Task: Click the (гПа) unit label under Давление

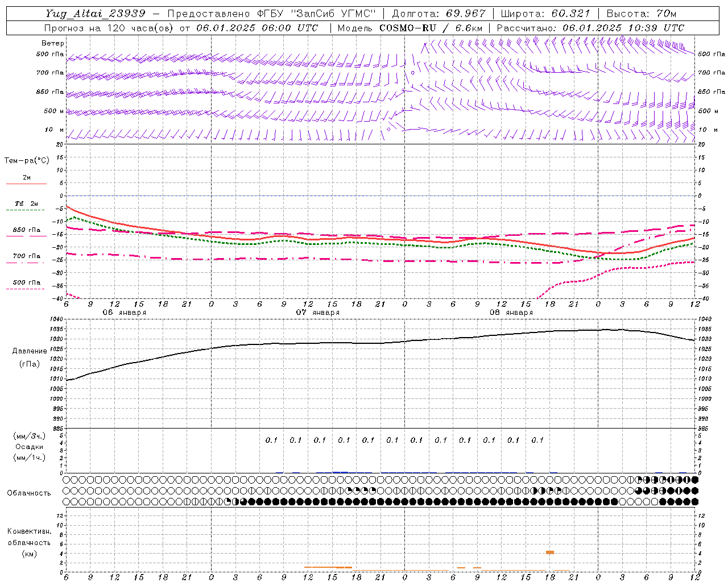Action: [x=30, y=364]
